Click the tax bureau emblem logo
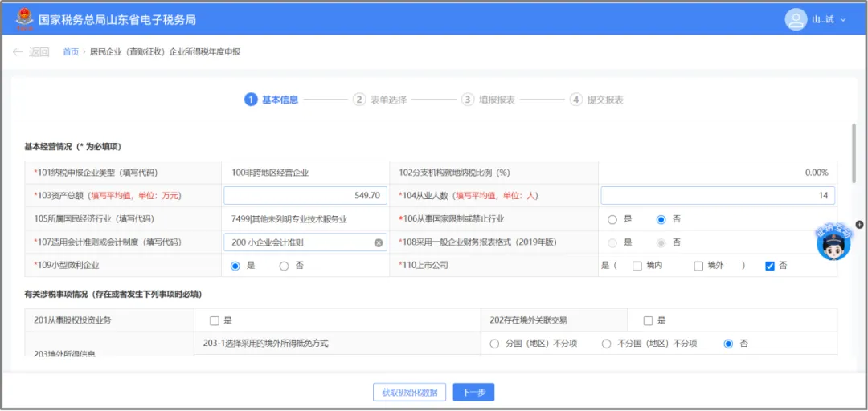868x411 pixels. [x=24, y=19]
